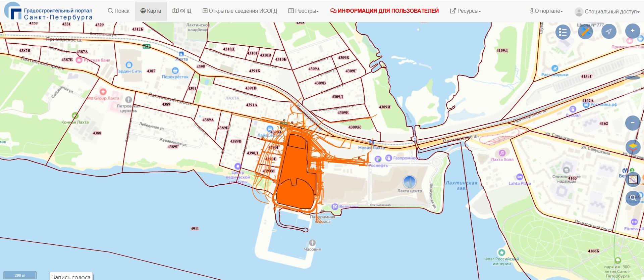This screenshot has width=644, height=280.
Task: Open Открытые сведения ИСОГД menu item
Action: [240, 11]
